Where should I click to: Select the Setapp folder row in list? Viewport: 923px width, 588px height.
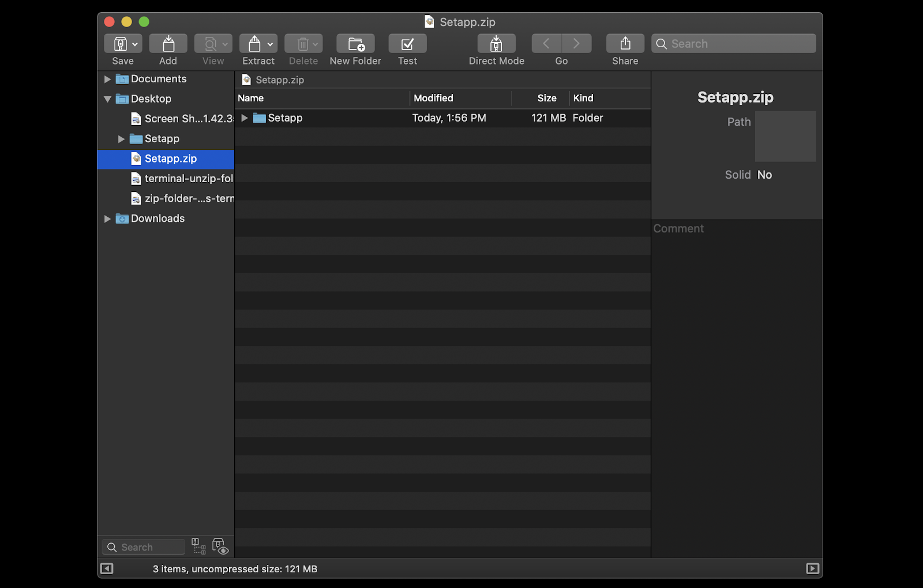pyautogui.click(x=443, y=118)
